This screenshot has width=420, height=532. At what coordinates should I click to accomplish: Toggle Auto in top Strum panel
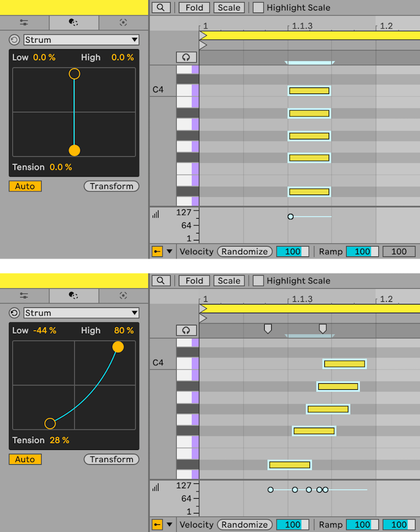(x=25, y=186)
